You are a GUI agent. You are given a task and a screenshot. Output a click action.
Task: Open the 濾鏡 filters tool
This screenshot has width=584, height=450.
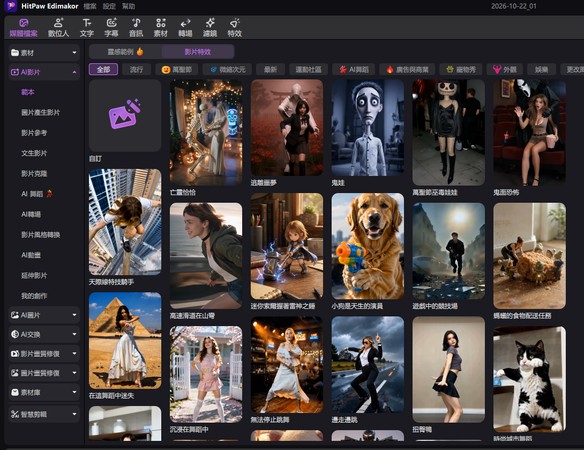coord(210,28)
